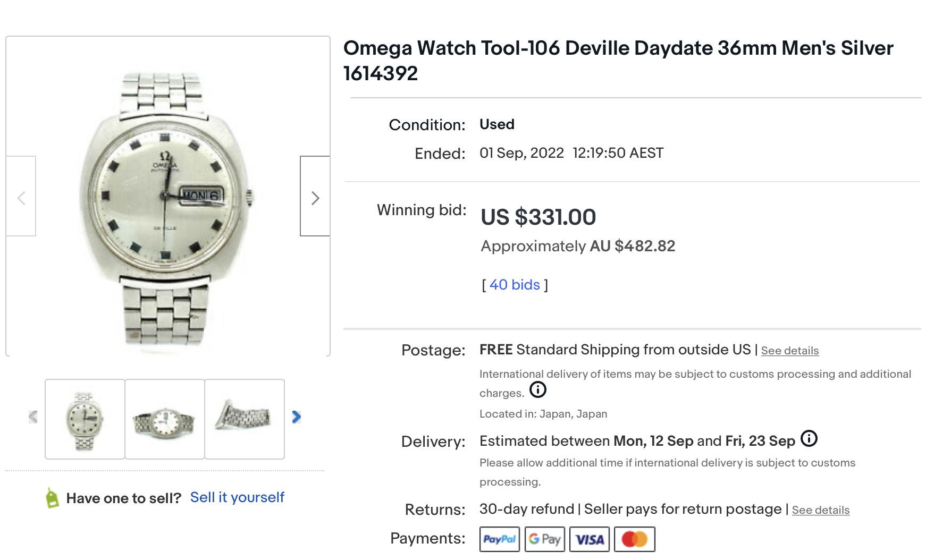Click the Google Pay payment icon
This screenshot has height=560, width=934.
pos(544,539)
